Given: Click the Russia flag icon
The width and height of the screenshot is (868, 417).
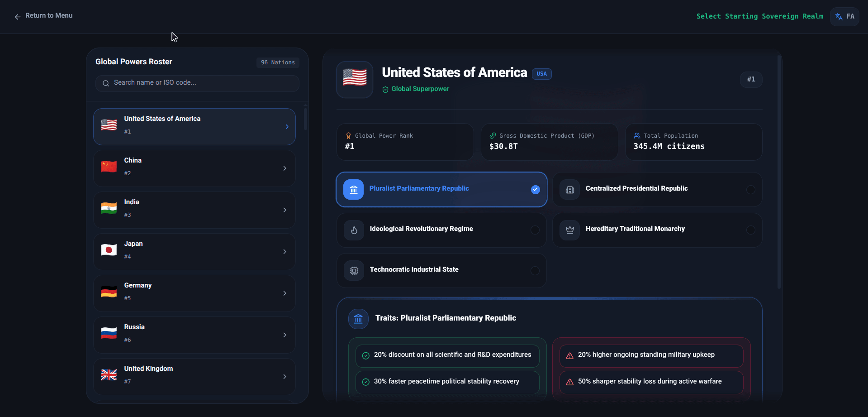Looking at the screenshot, I should click(x=109, y=333).
